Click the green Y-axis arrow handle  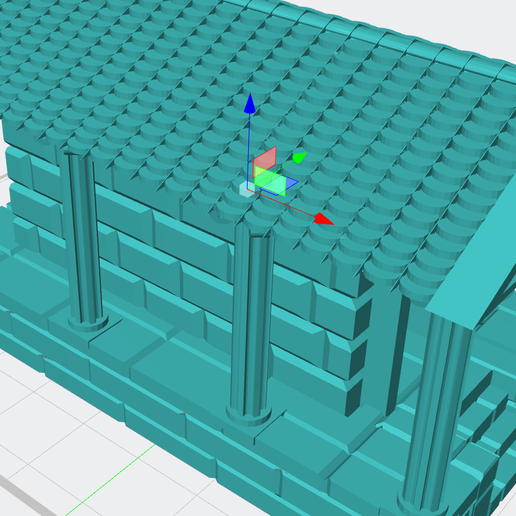pos(299,157)
